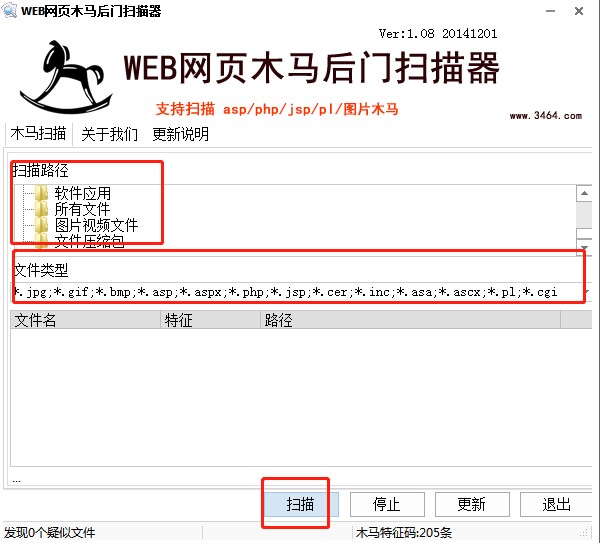
Task: Click the 停止 button
Action: [x=387, y=504]
